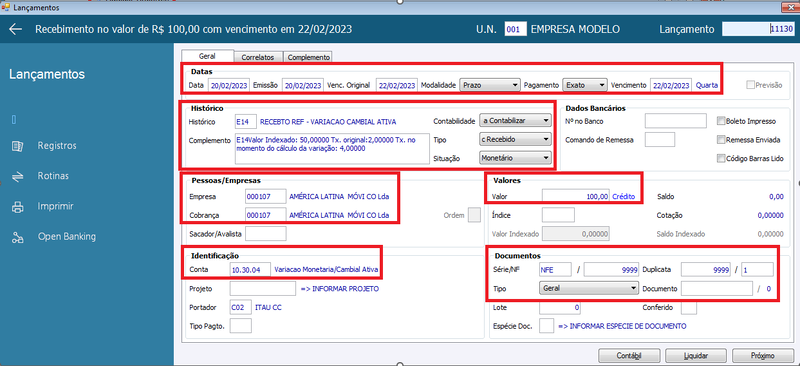
Task: Open the Modalidade dropdown showing Prazo
Action: click(x=489, y=85)
